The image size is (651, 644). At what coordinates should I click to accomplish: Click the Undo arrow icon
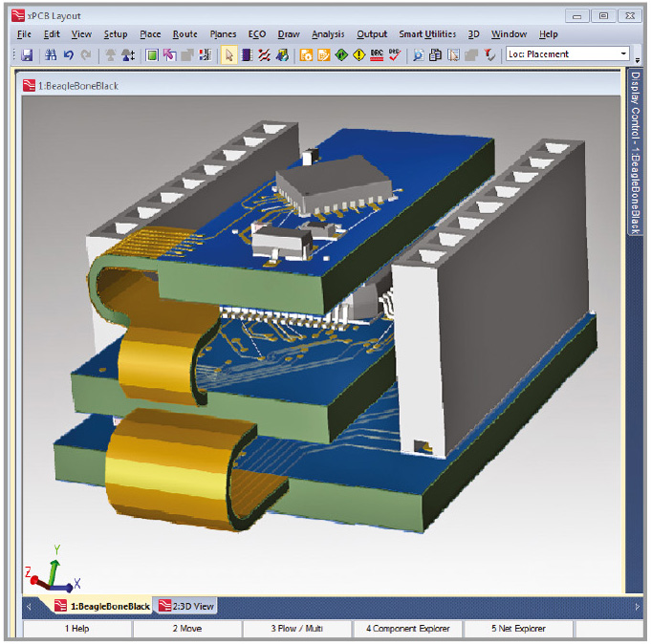[68, 55]
